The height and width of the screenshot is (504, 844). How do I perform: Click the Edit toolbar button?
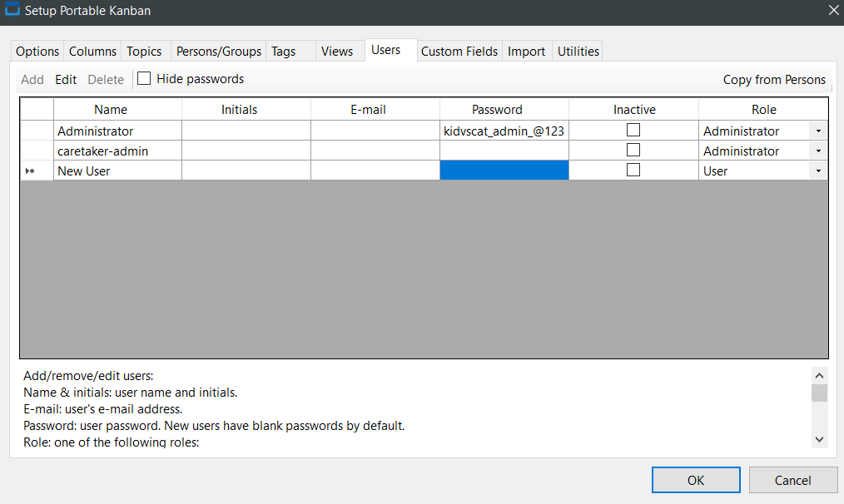click(66, 80)
